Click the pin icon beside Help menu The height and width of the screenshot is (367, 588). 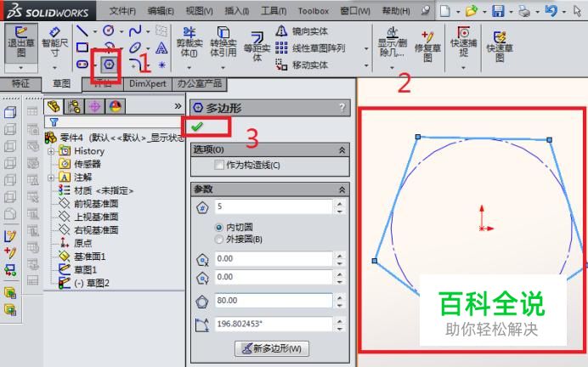click(x=425, y=10)
